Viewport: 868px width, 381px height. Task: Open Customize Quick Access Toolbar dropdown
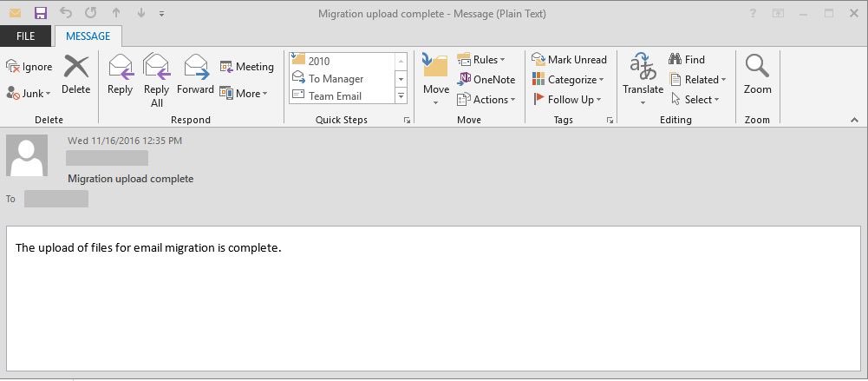161,14
